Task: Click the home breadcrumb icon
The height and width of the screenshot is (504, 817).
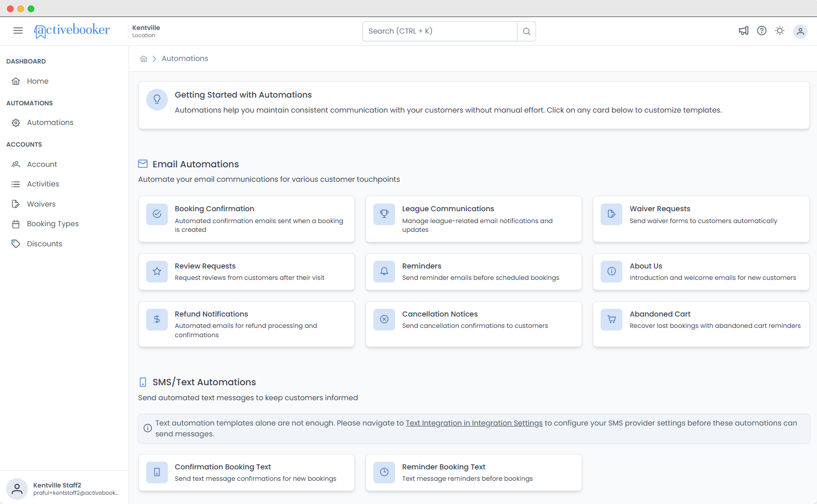Action: pyautogui.click(x=144, y=59)
